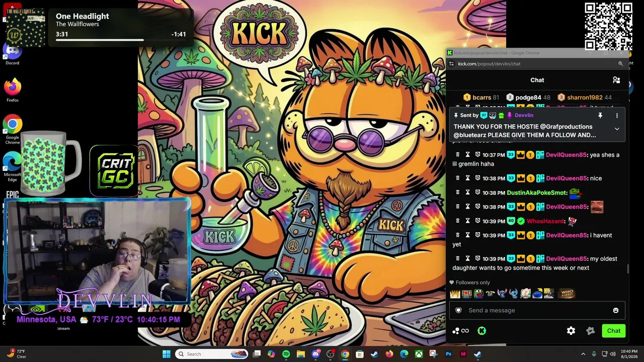Open the Microsoft Edge desktop shortcut
This screenshot has width=644, height=362.
(x=13, y=167)
